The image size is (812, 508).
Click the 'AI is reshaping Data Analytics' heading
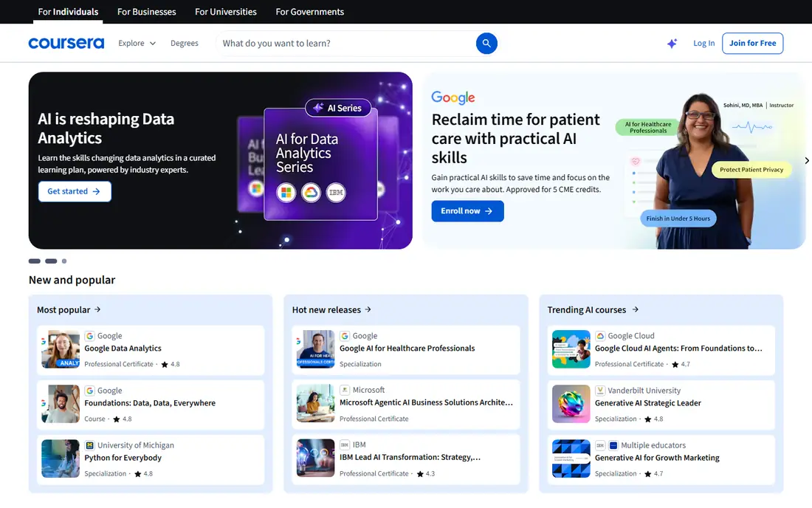[106, 128]
